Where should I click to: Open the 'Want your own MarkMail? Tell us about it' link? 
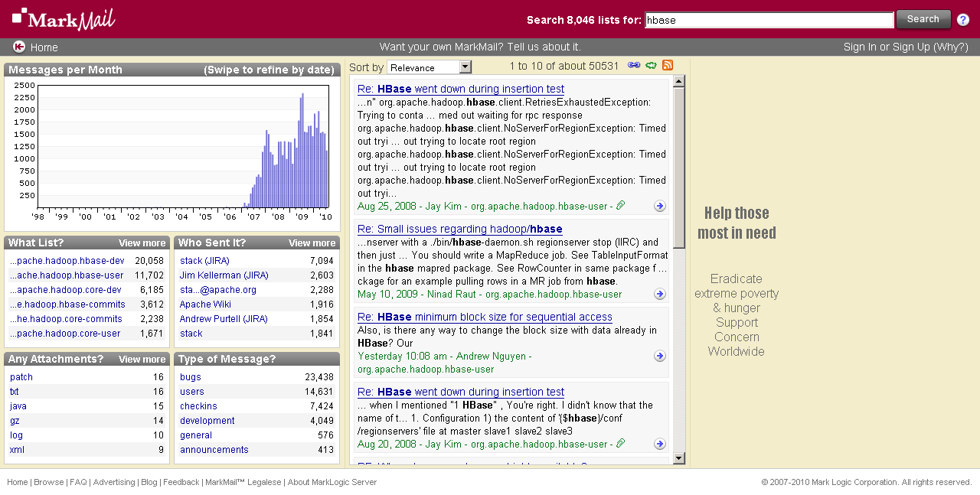[x=480, y=47]
